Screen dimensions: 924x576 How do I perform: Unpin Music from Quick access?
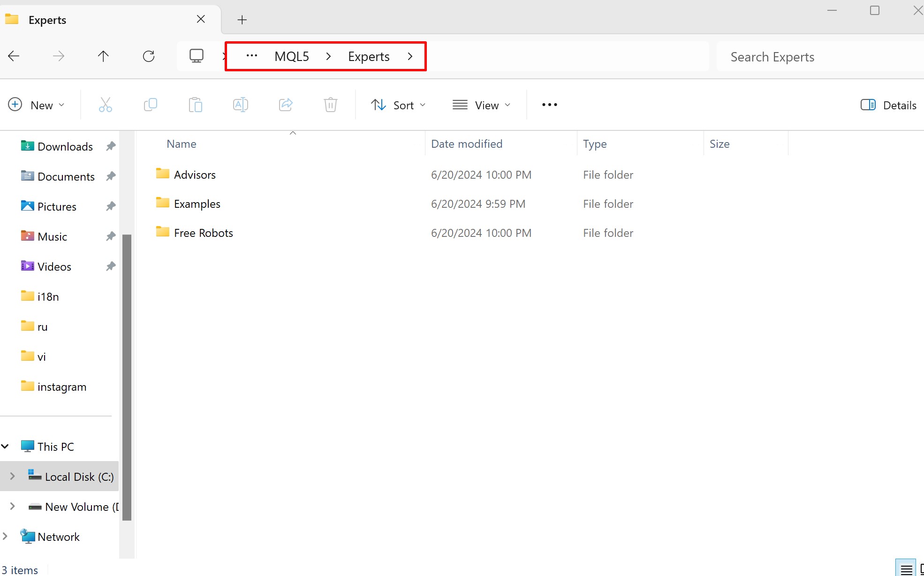click(x=110, y=236)
